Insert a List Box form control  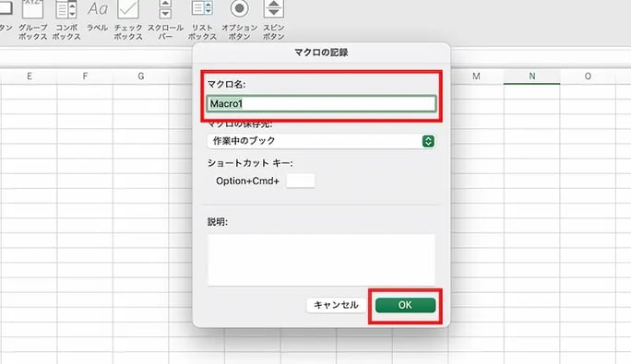(x=202, y=20)
